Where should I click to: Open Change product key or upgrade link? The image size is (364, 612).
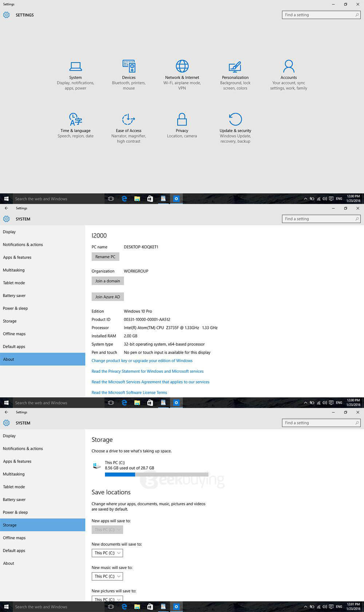click(x=142, y=361)
